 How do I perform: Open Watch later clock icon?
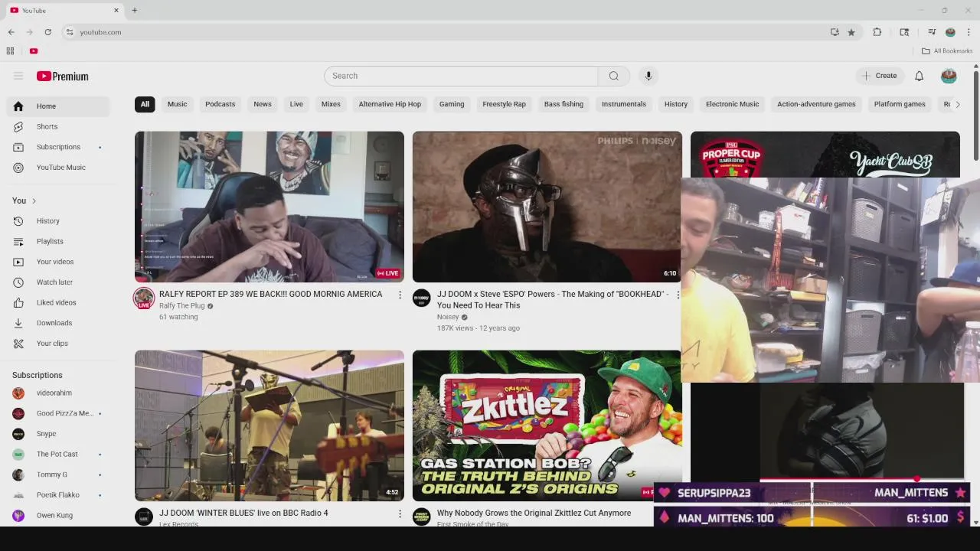point(18,282)
